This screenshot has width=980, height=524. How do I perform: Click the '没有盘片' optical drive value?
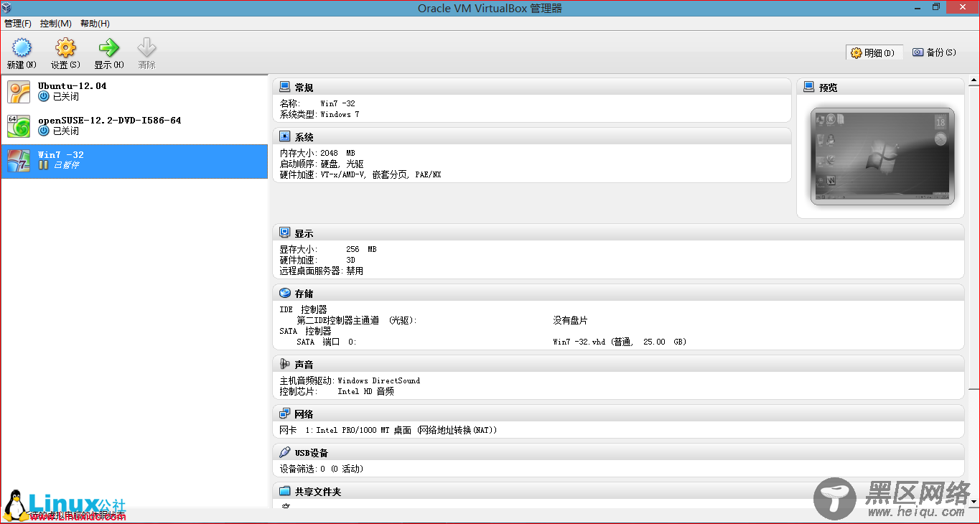click(570, 320)
